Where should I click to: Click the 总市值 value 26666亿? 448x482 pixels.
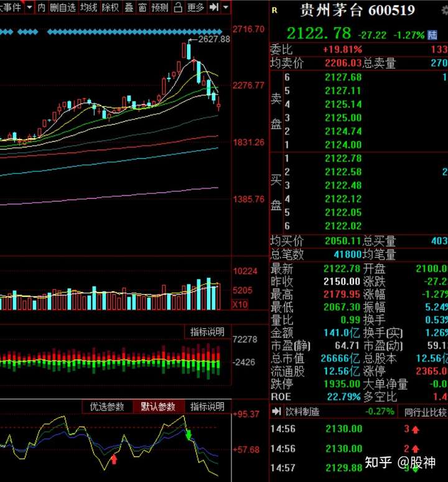coord(340,359)
